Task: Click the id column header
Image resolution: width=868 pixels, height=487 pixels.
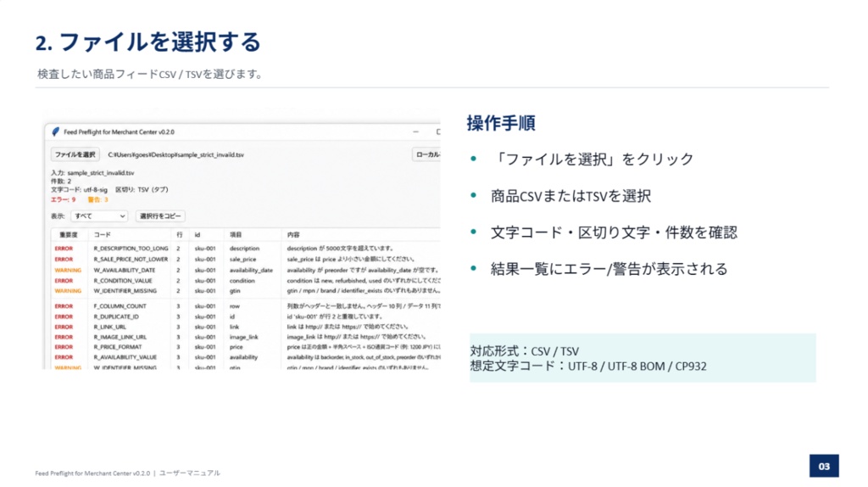Action: pos(198,235)
